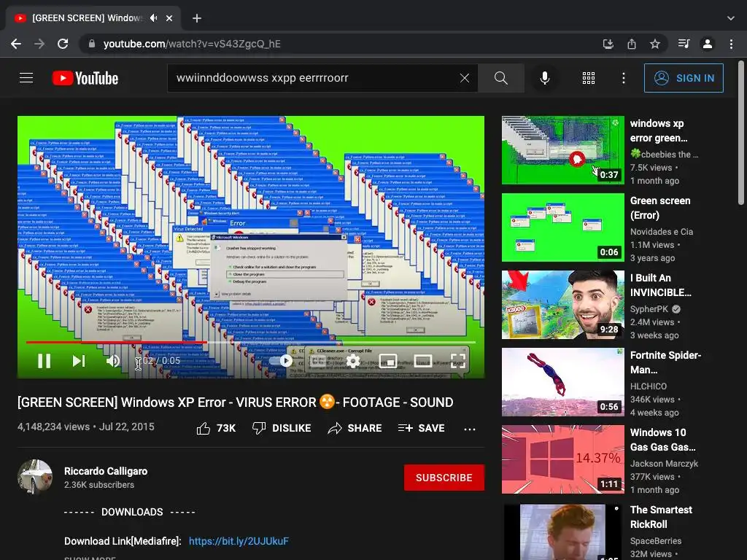Mute the tab via the speaker icon

(153, 18)
